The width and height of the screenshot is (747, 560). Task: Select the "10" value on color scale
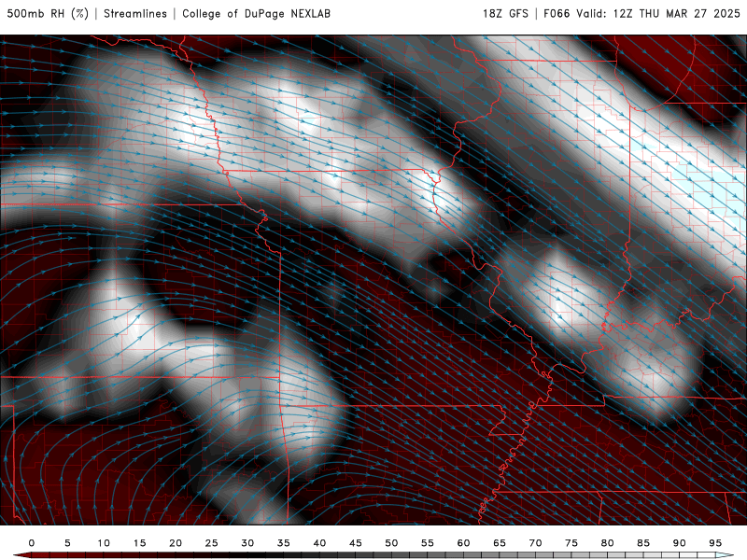pos(104,543)
